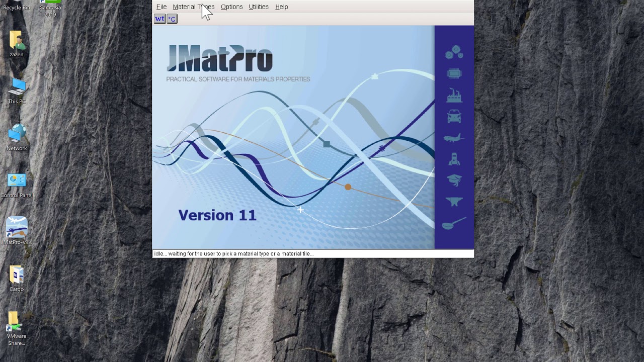Select the Recycle Bin desktop icon
Viewport: 644px width, 362px height.
17,6
